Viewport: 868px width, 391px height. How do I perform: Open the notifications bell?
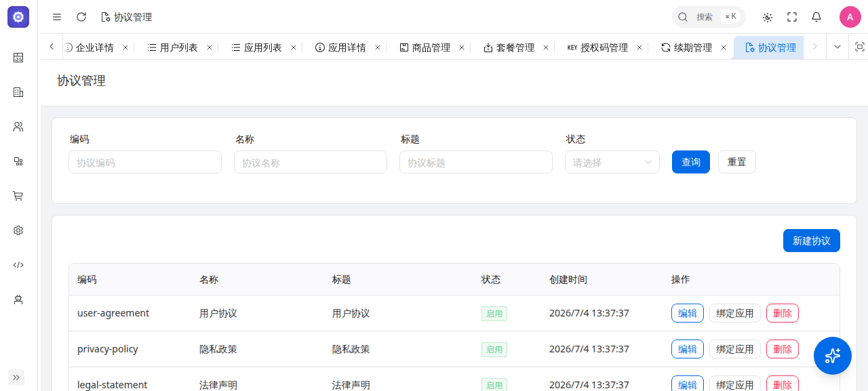(x=816, y=17)
